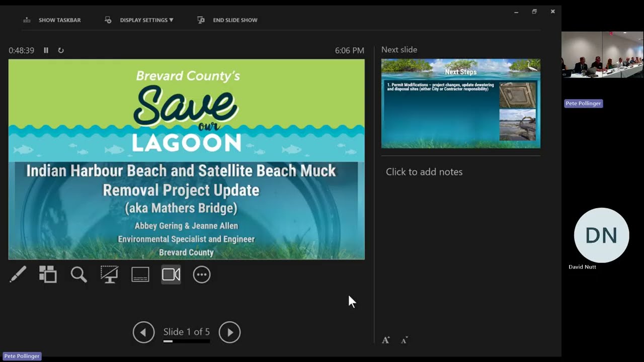
Task: Toggle subtitles icon below slide
Action: coord(140,275)
